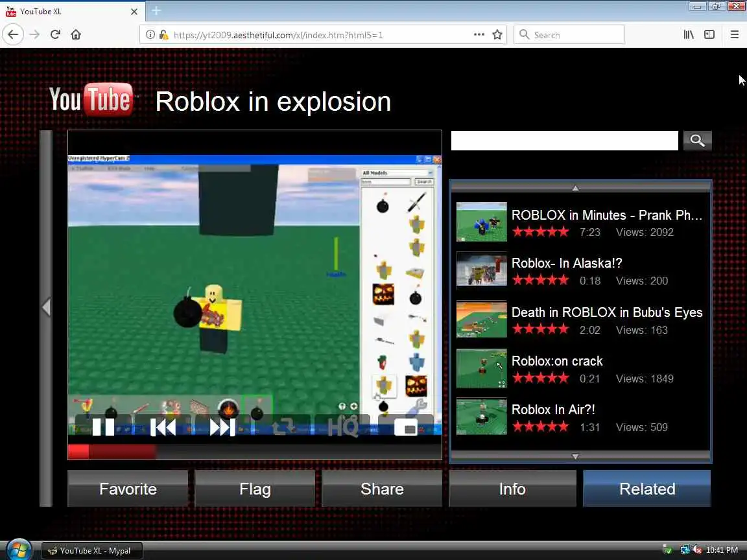The width and height of the screenshot is (747, 560).
Task: Click the title 'Roblox:on crack'
Action: [557, 362]
